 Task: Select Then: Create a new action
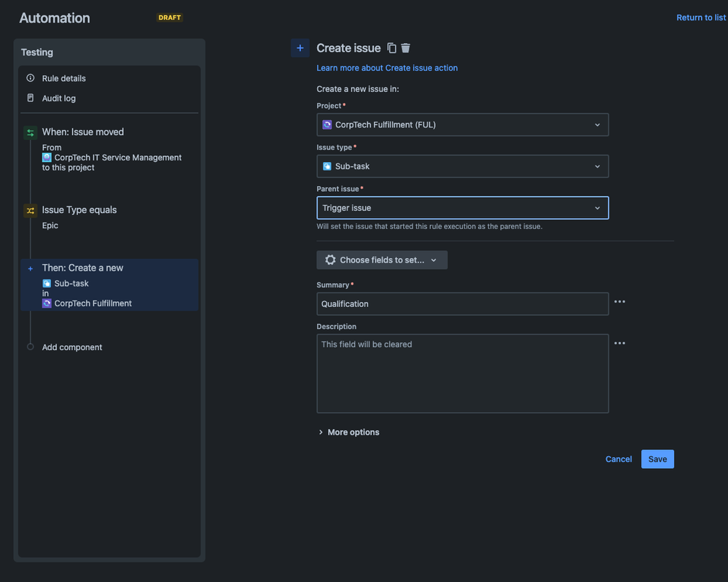(x=109, y=284)
